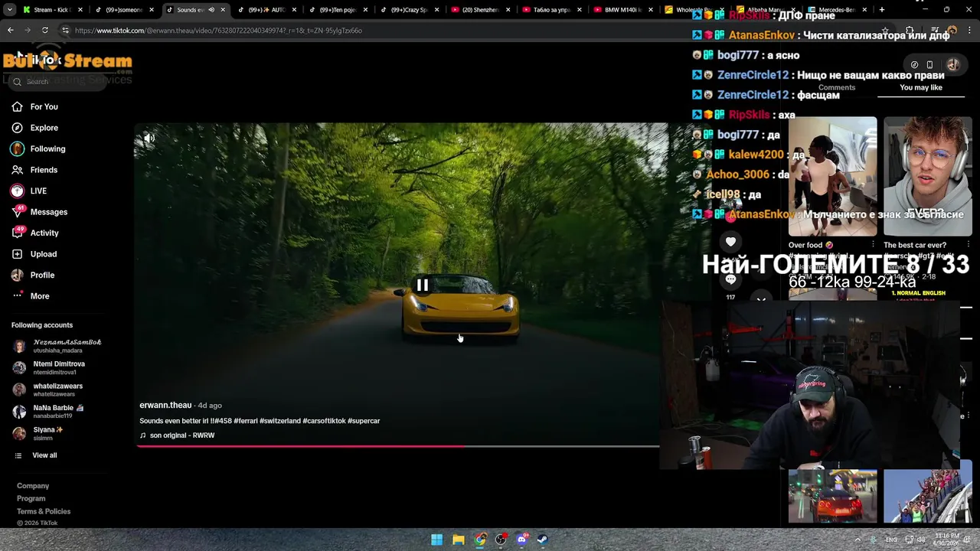The width and height of the screenshot is (980, 551).
Task: Open the 'Over food' suggested video
Action: [x=832, y=176]
